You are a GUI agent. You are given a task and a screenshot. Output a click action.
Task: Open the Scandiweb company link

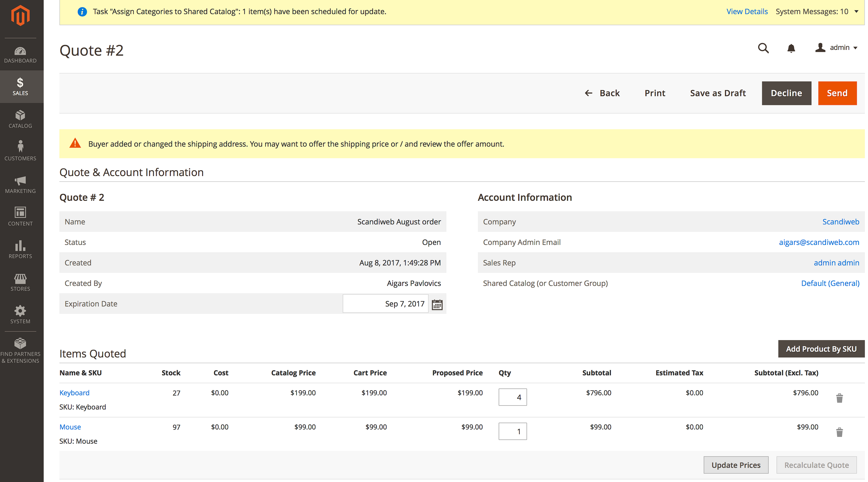coord(840,222)
